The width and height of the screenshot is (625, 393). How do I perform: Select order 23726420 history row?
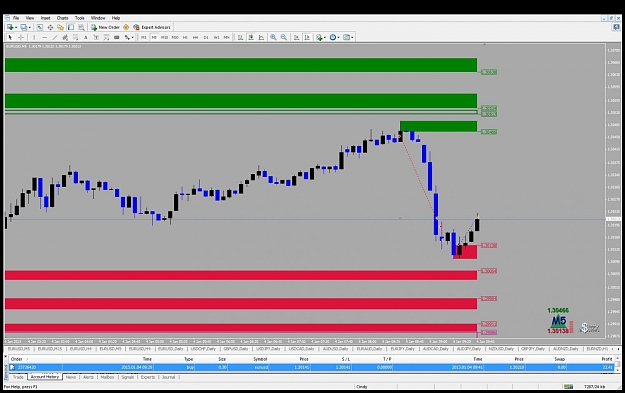click(x=311, y=367)
